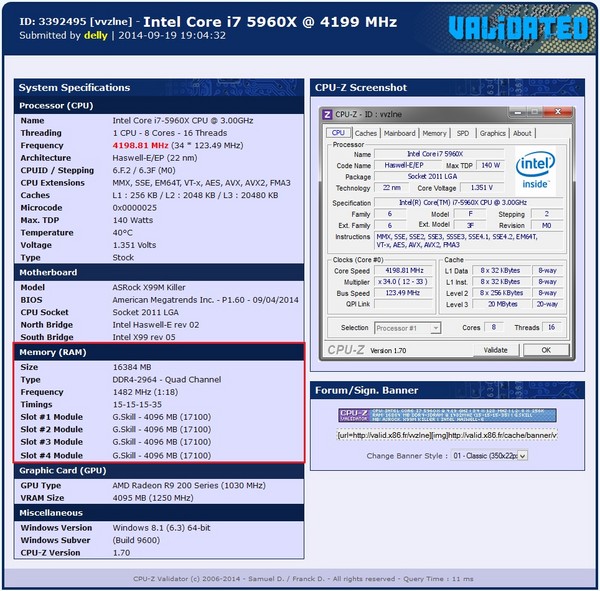
Task: Click the timings value 15-15-15-35
Action: click(137, 405)
